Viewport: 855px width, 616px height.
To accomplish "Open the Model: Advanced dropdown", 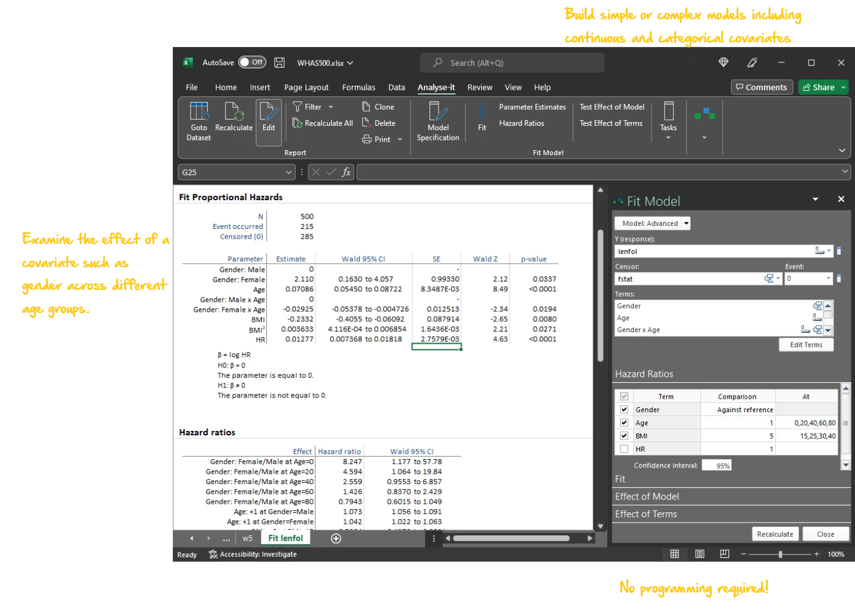I will pos(652,223).
